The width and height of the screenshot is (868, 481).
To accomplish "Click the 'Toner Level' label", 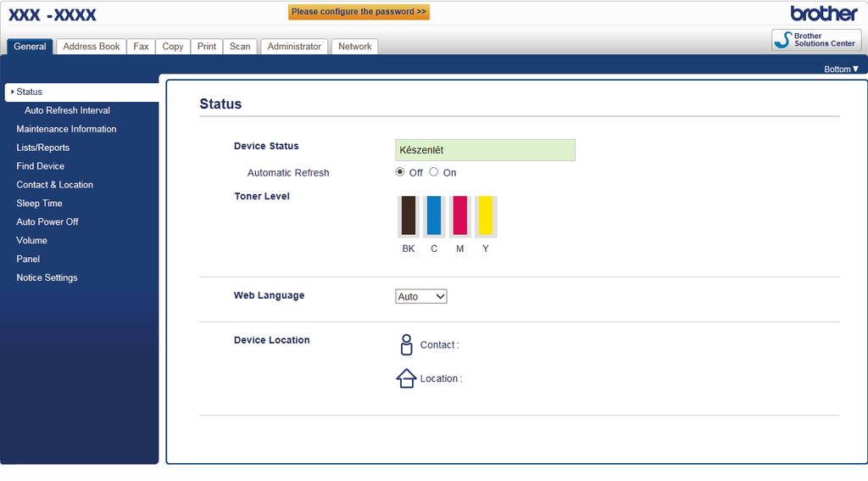I will tap(262, 196).
